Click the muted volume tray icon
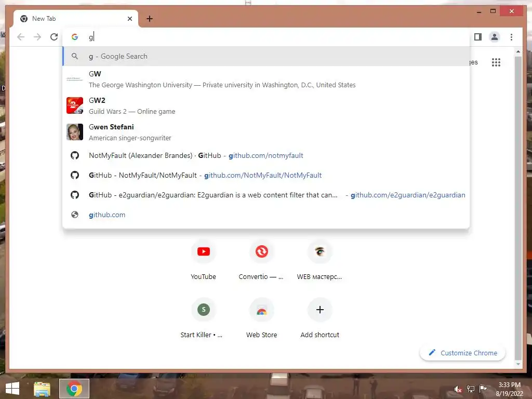The width and height of the screenshot is (532, 399). (458, 389)
